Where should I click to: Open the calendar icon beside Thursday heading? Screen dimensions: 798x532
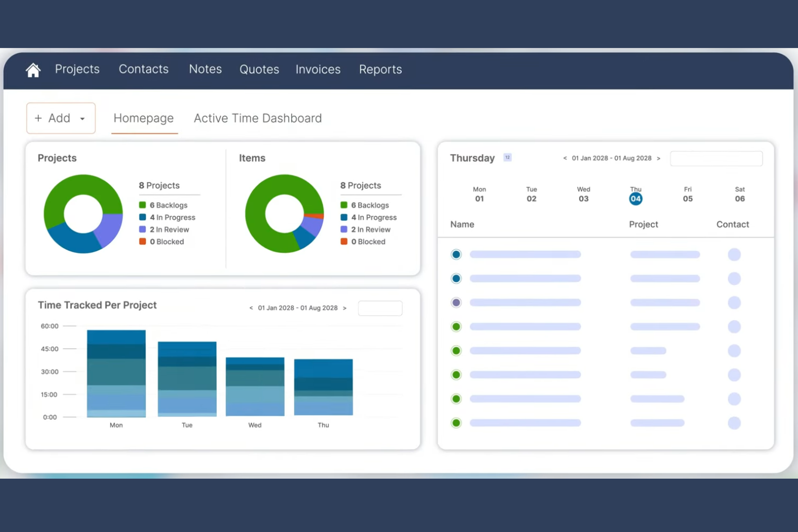(507, 157)
